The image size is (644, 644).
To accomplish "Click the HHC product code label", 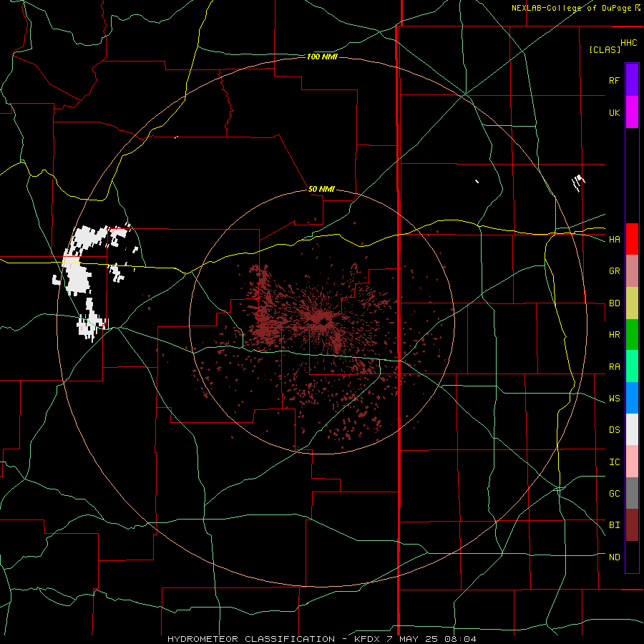I will point(628,43).
